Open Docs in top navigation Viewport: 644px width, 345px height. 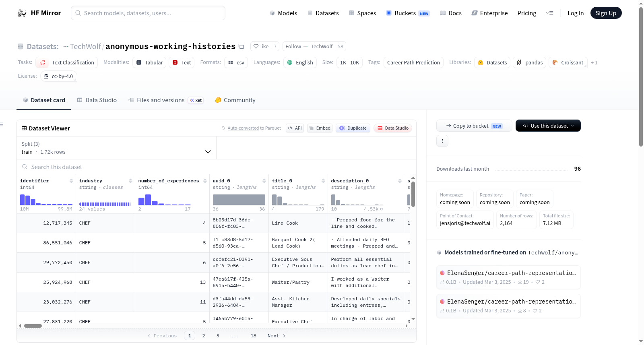point(451,13)
